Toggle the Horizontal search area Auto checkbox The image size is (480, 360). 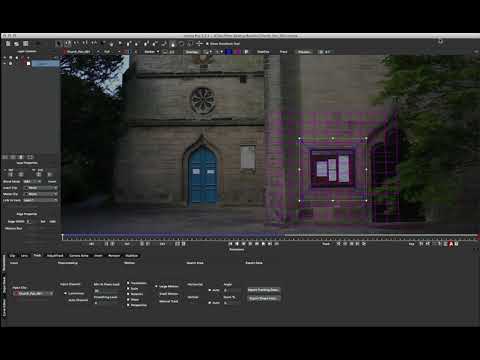210,290
